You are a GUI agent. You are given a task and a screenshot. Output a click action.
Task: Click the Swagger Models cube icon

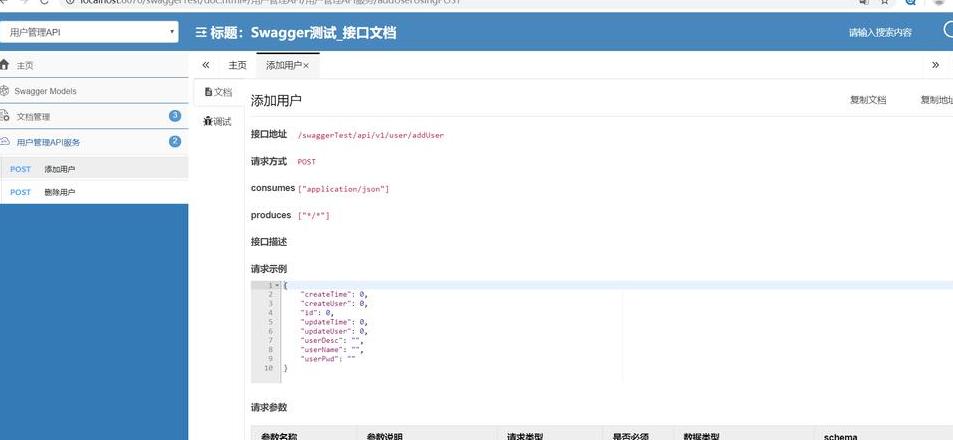pos(5,91)
